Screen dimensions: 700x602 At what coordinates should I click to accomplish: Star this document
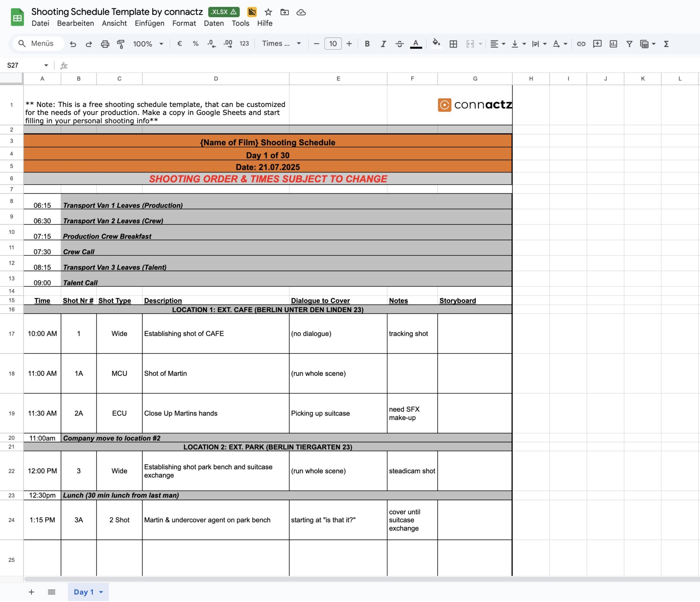click(268, 12)
